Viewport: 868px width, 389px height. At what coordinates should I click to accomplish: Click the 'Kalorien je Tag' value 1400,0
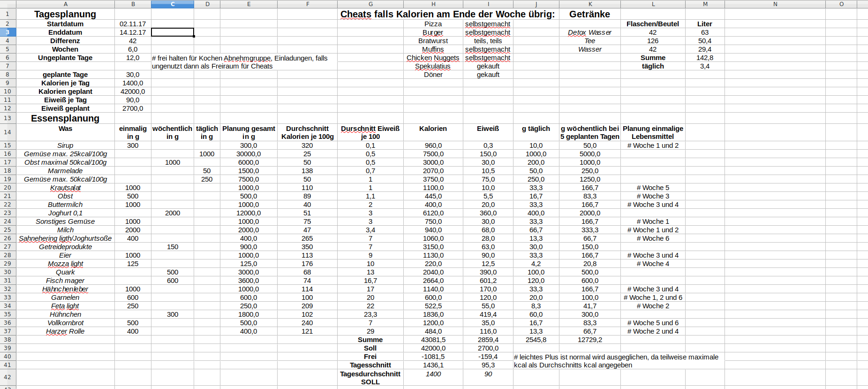pyautogui.click(x=133, y=83)
